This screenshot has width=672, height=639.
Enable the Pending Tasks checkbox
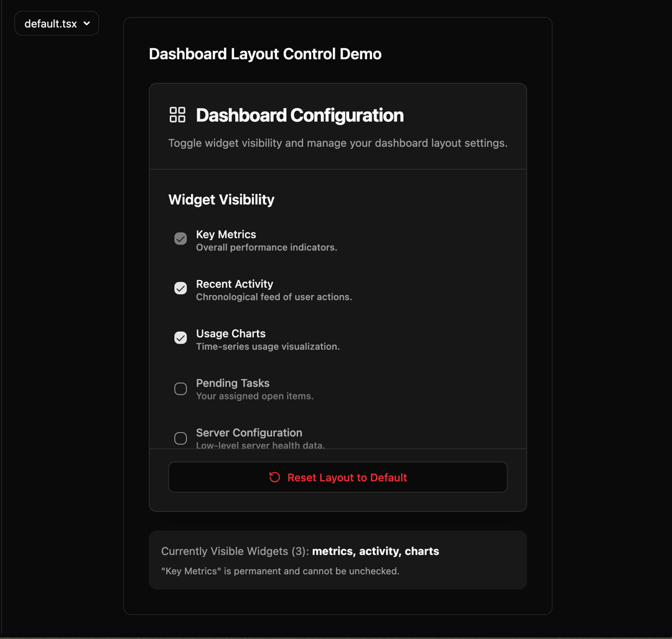(180, 389)
